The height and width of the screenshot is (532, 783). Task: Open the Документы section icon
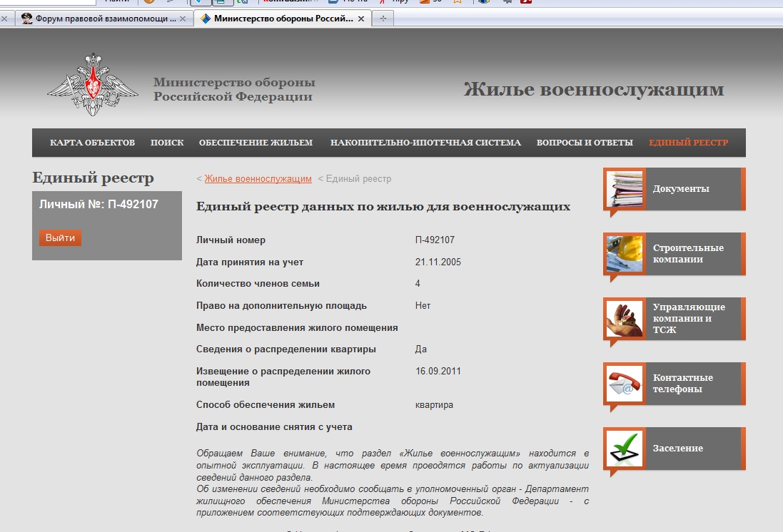coord(625,189)
